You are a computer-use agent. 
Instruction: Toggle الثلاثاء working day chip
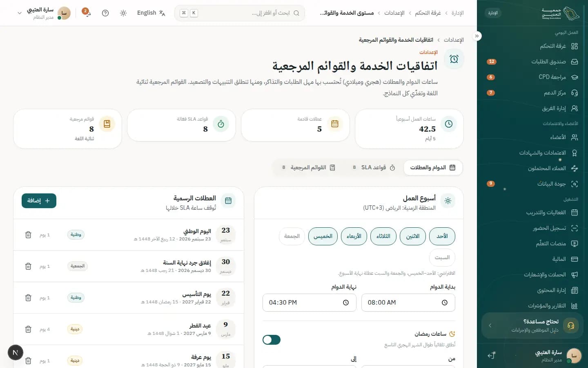383,236
